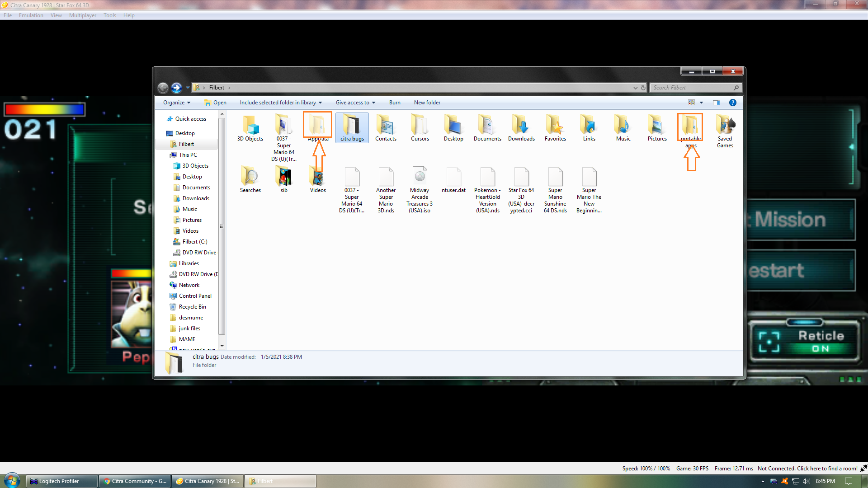This screenshot has height=488, width=868.
Task: Open the Favorites folder
Action: 555,128
